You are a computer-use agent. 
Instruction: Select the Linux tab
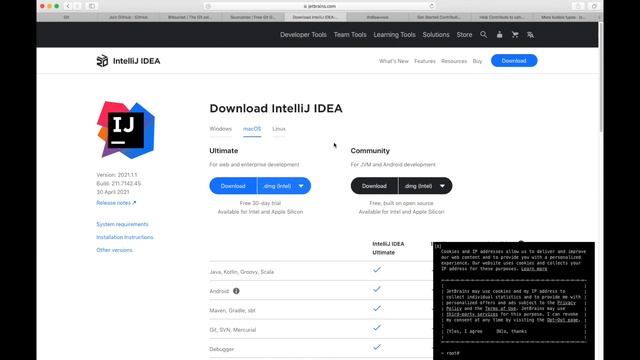279,129
